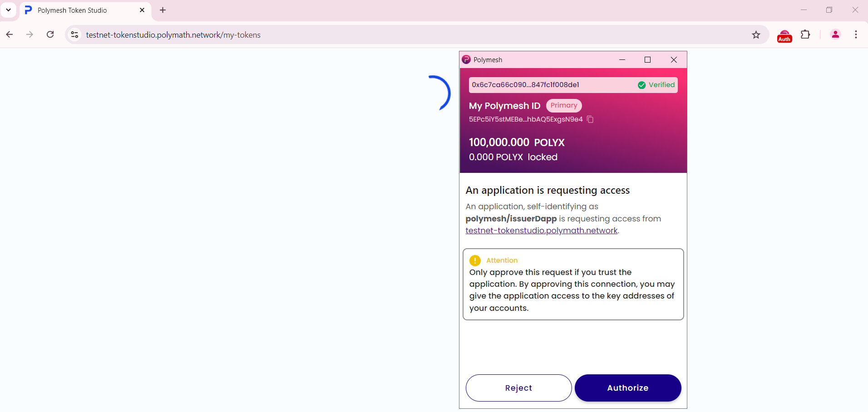Open the tab search dropdown arrow

(x=8, y=10)
